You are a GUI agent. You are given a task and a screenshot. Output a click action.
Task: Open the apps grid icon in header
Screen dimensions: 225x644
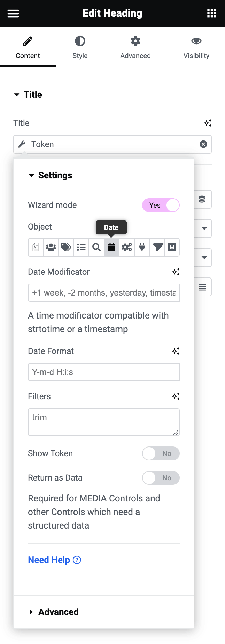[x=212, y=13]
